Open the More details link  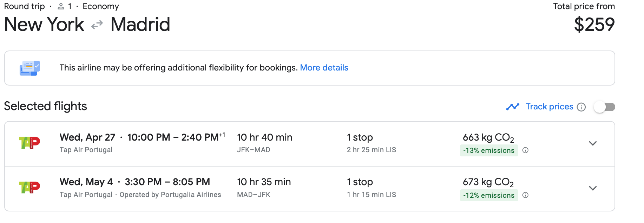coord(324,68)
